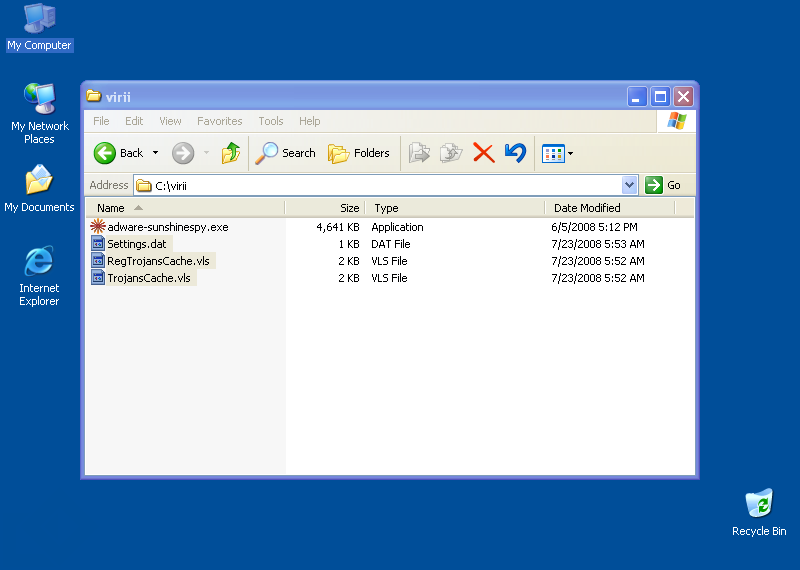Open the Tools menu
The width and height of the screenshot is (800, 570).
271,121
